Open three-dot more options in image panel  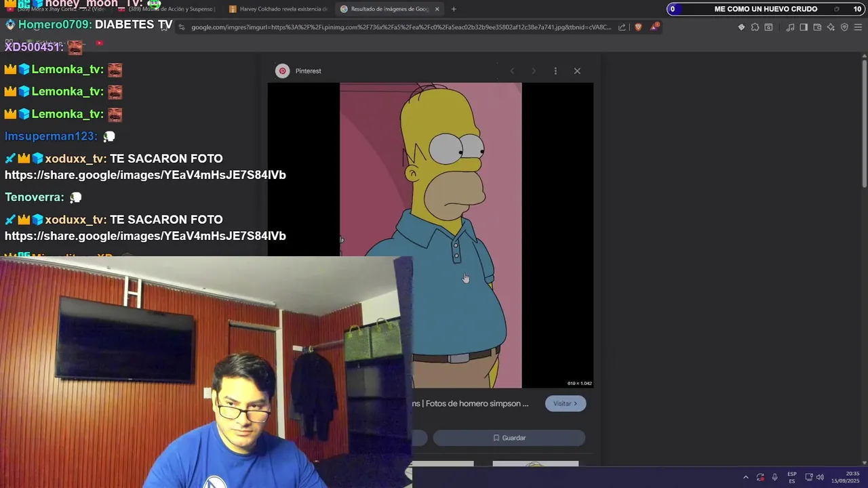tap(555, 70)
